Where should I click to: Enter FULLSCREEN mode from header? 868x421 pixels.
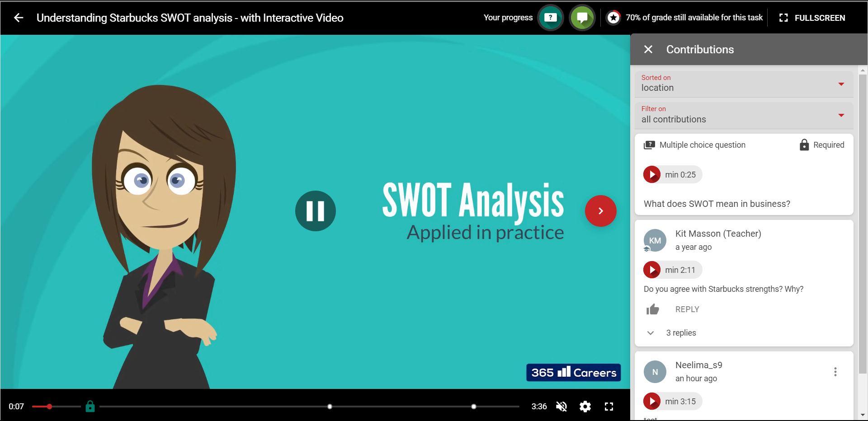(x=812, y=18)
